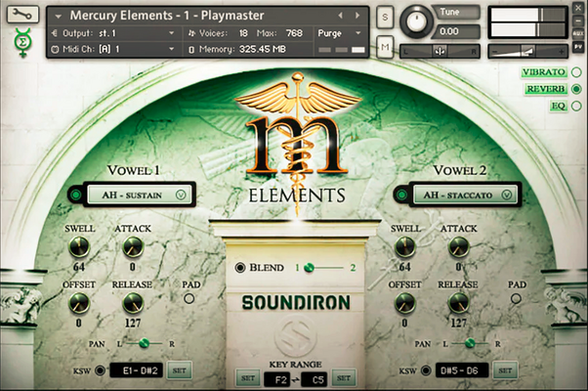The height and width of the screenshot is (391, 588).
Task: Open instrument edit mode with wrench icon
Action: (x=22, y=15)
